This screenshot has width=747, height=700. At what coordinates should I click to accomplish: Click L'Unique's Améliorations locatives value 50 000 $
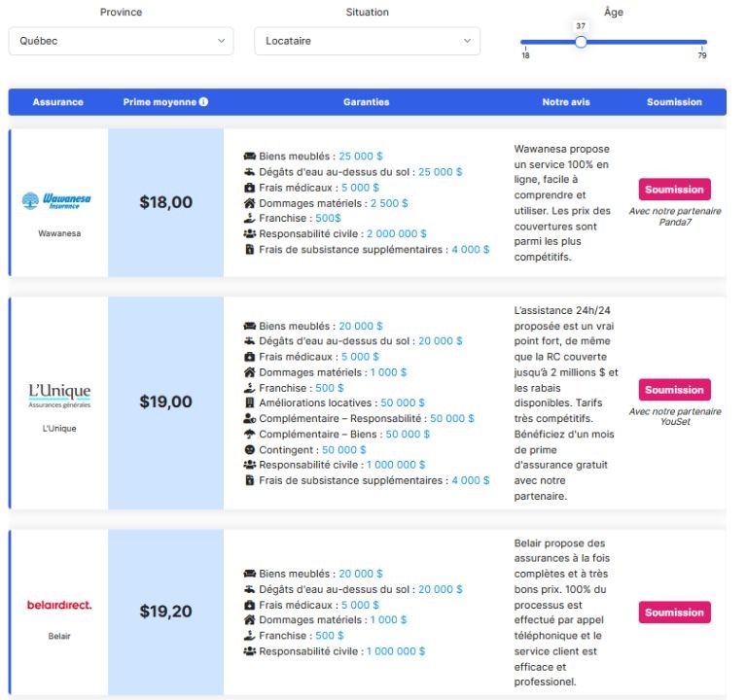click(x=403, y=402)
